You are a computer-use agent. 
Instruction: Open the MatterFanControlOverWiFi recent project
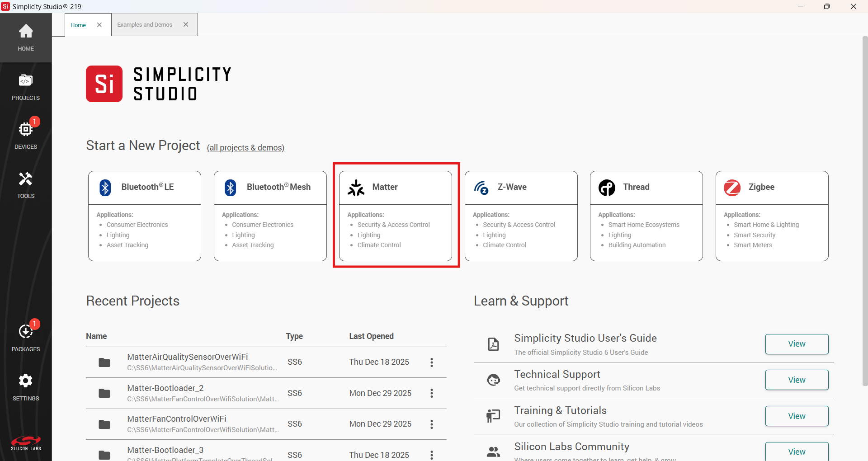(x=176, y=419)
